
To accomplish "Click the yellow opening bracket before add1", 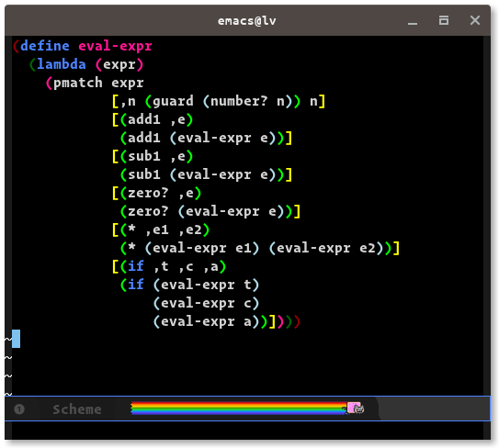I will pos(116,120).
